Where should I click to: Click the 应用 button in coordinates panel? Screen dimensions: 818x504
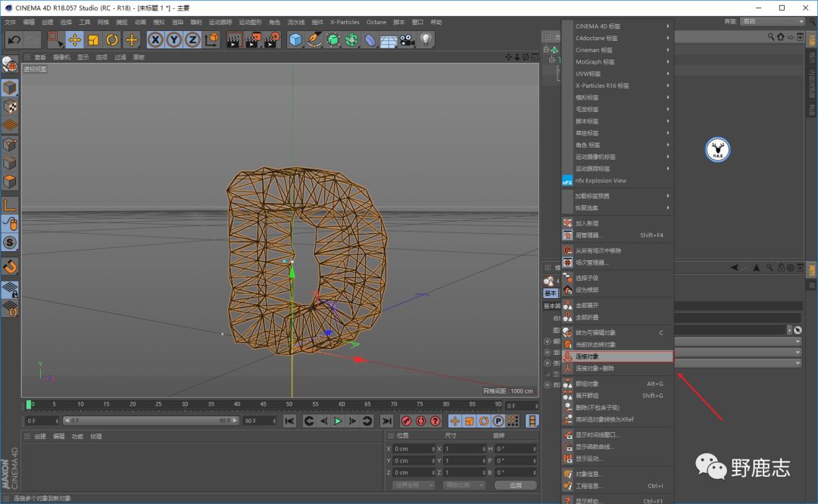(515, 485)
